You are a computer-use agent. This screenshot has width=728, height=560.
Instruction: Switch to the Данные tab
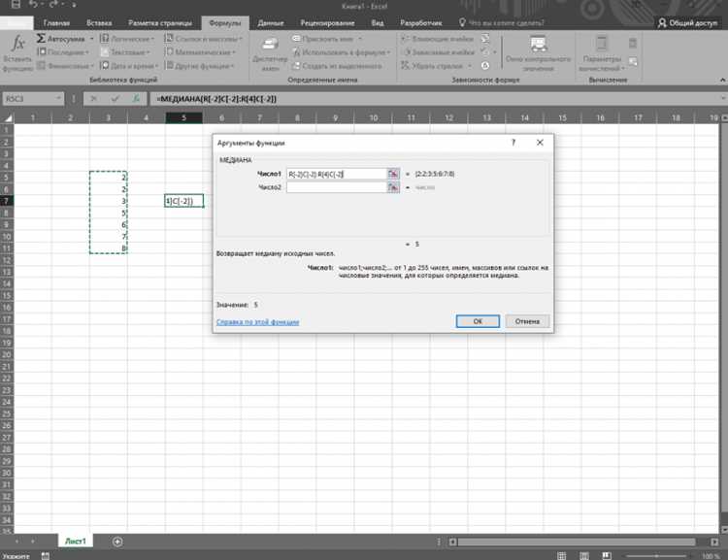point(270,22)
